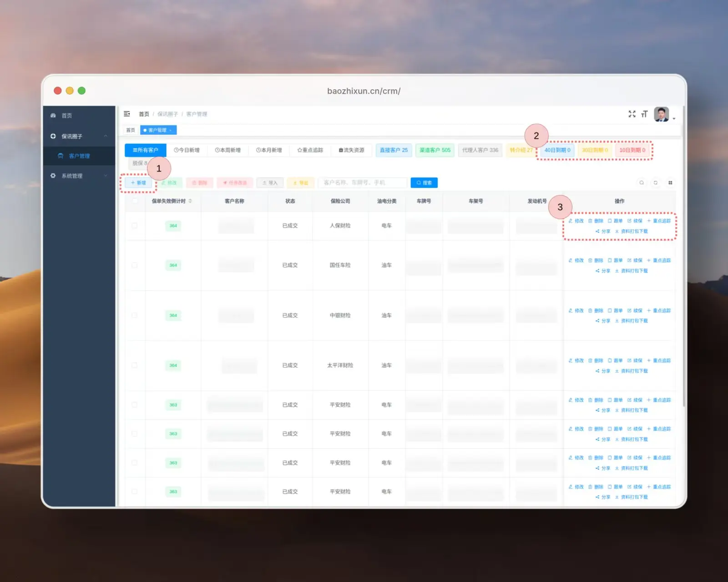728x582 pixels.
Task: Sort by 保单失效倒计时 column arrows
Action: (190, 201)
